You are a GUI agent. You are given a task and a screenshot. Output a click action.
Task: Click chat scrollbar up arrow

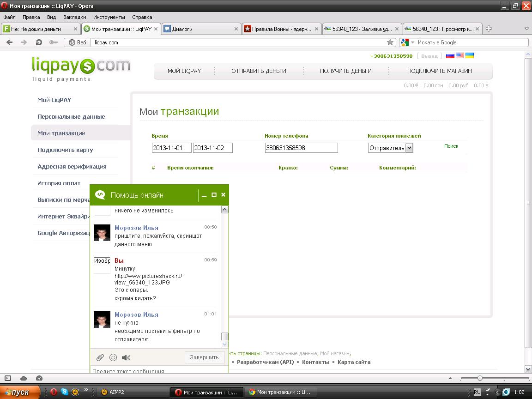(224, 210)
